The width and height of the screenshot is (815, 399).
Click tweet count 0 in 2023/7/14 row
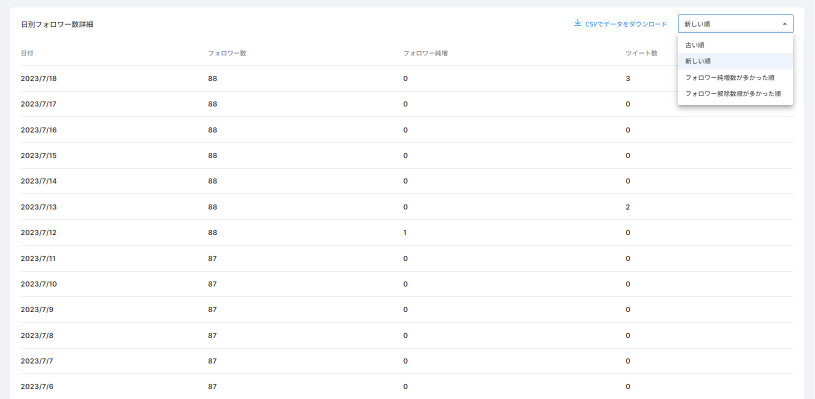click(x=628, y=181)
